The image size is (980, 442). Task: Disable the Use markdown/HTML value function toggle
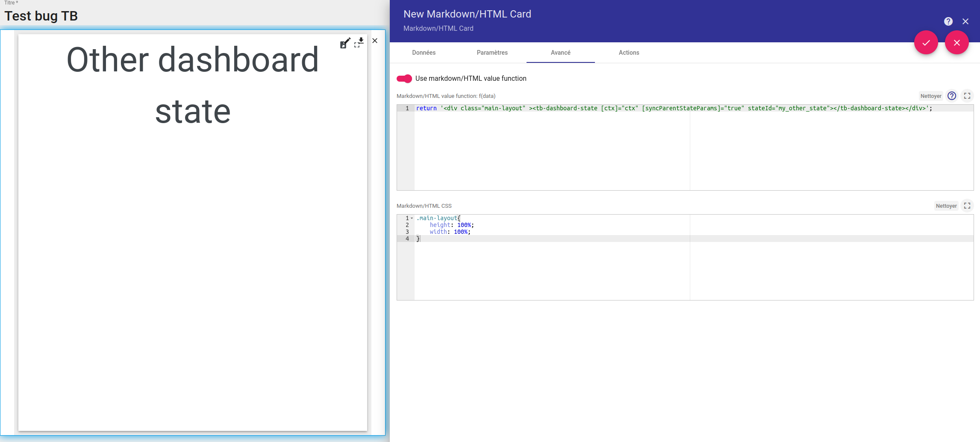click(x=404, y=79)
